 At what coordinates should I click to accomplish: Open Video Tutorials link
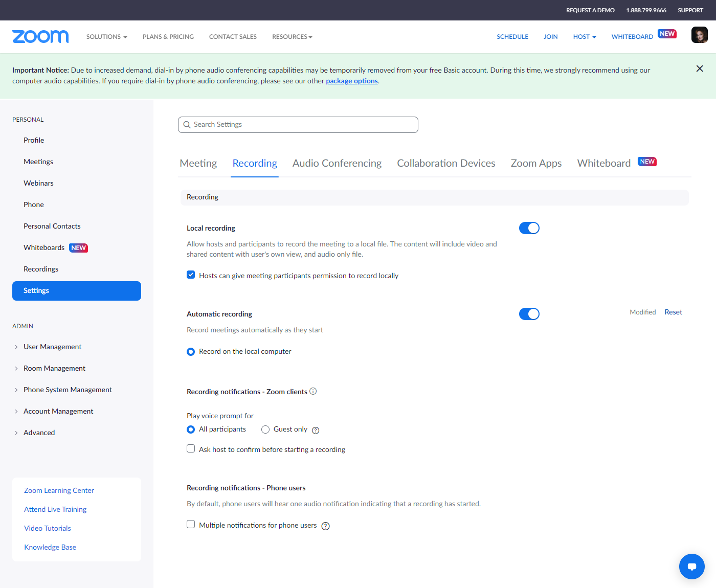[x=48, y=528]
